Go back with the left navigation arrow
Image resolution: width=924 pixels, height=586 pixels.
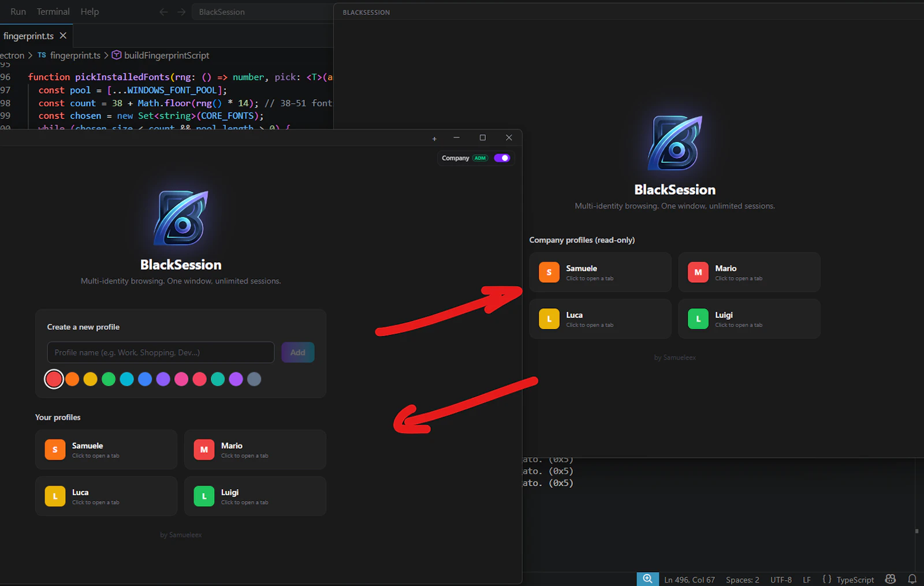click(163, 12)
